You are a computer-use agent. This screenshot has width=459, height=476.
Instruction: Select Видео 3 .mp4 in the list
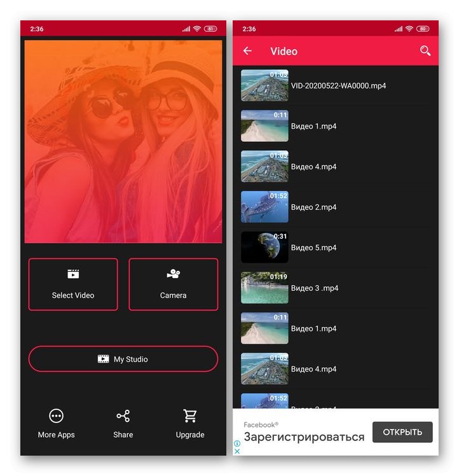point(336,288)
